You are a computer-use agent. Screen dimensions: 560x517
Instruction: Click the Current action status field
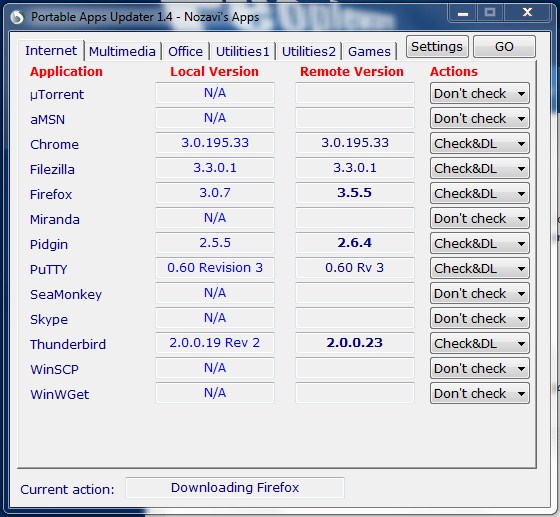pos(235,488)
